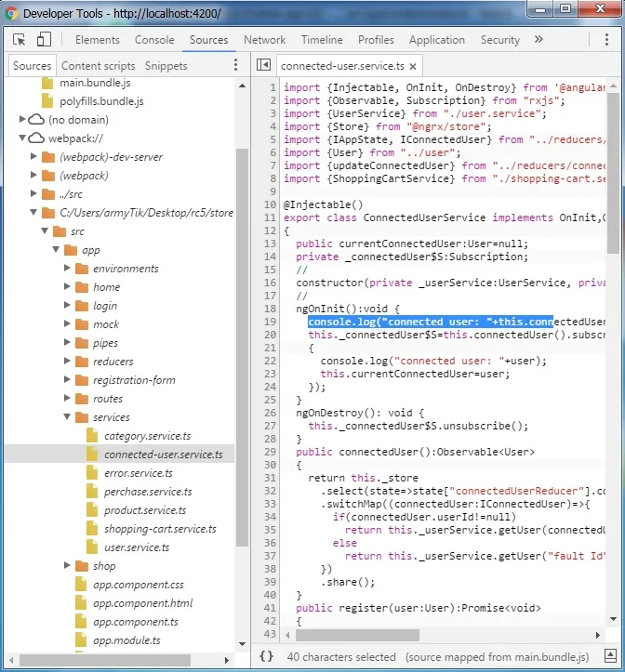The width and height of the screenshot is (625, 672).
Task: Click the navigator vertical scrollbar thumb
Action: pos(242,347)
